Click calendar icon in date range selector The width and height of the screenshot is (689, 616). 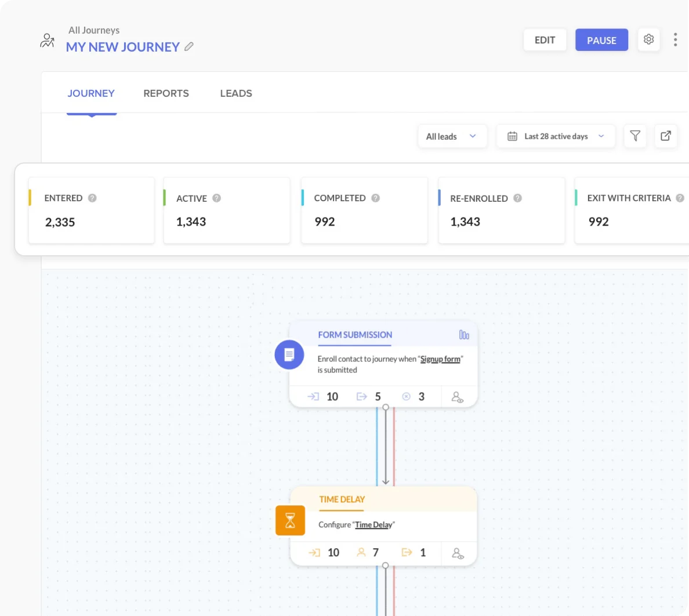click(512, 136)
